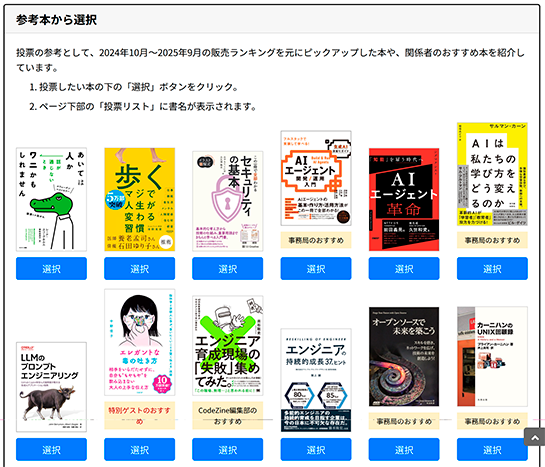Click 選択 under カーニハンのUNIX回顧録
Image resolution: width=545 pixels, height=467 pixels.
[x=492, y=450]
